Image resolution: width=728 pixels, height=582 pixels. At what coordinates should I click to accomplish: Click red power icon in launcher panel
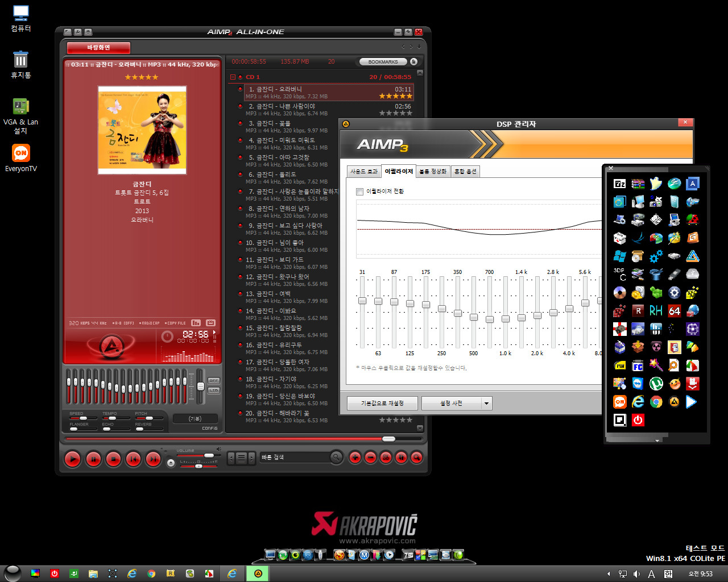point(638,420)
